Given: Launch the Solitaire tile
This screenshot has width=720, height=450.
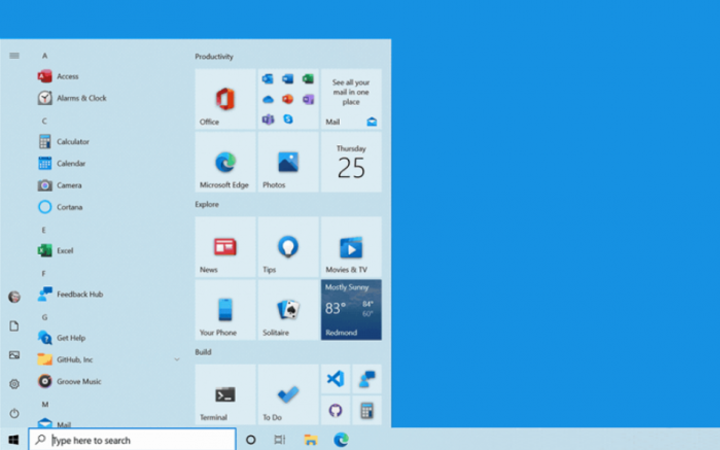Looking at the screenshot, I should pyautogui.click(x=288, y=309).
